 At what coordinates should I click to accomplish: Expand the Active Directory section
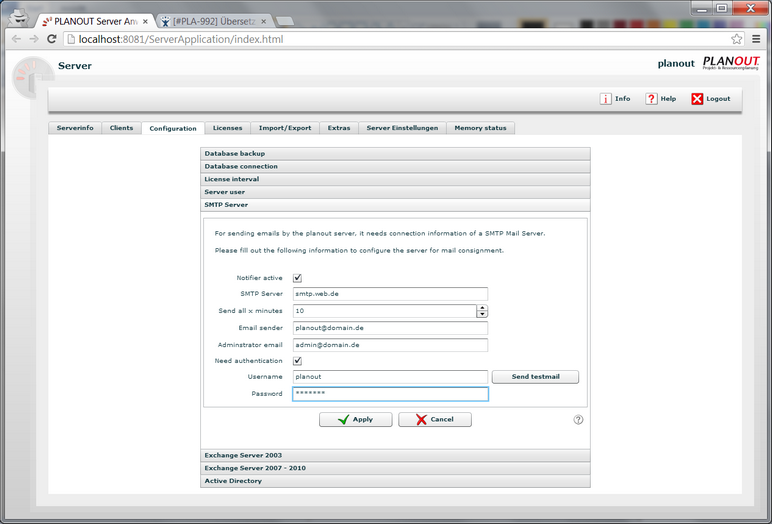(x=395, y=481)
